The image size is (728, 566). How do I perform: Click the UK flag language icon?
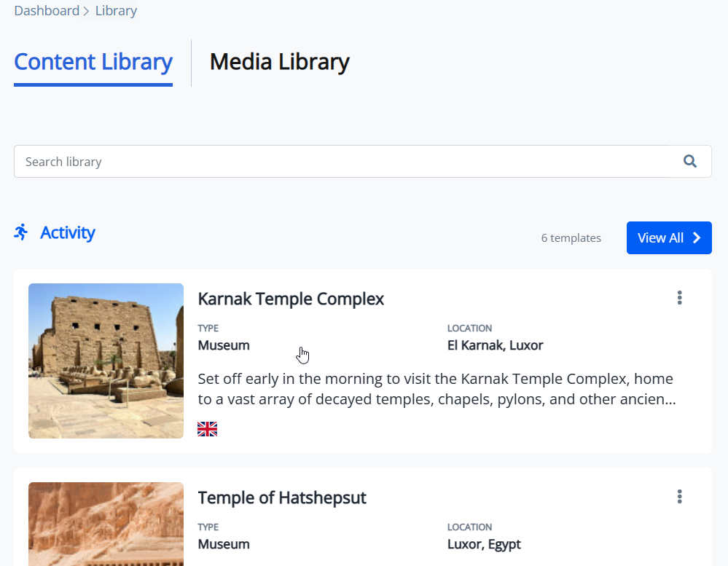tap(207, 428)
